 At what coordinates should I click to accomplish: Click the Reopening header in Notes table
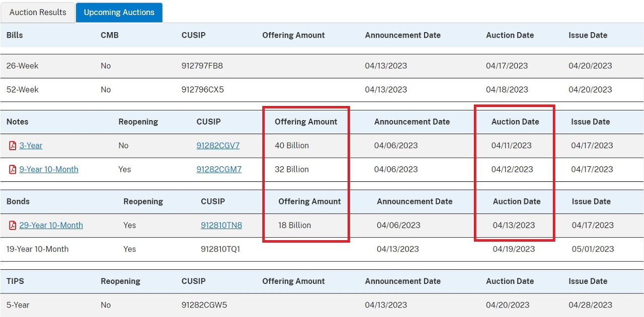(x=138, y=122)
